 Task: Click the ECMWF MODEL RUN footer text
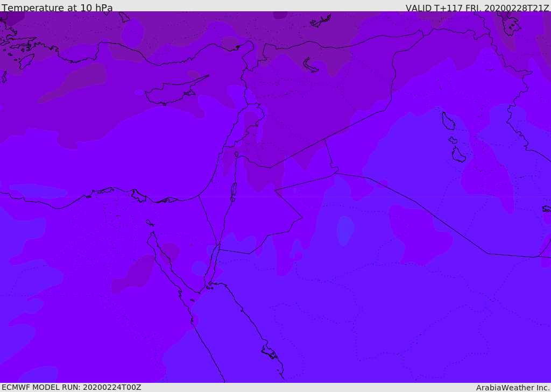[x=72, y=387]
